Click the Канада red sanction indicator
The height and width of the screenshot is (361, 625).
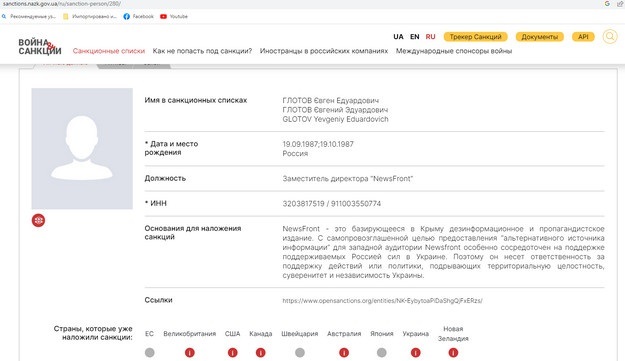click(x=261, y=353)
